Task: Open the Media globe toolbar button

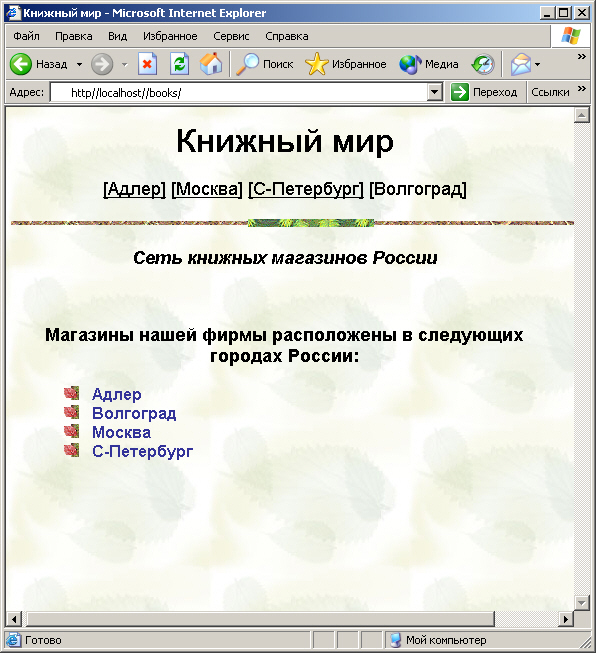Action: 410,64
